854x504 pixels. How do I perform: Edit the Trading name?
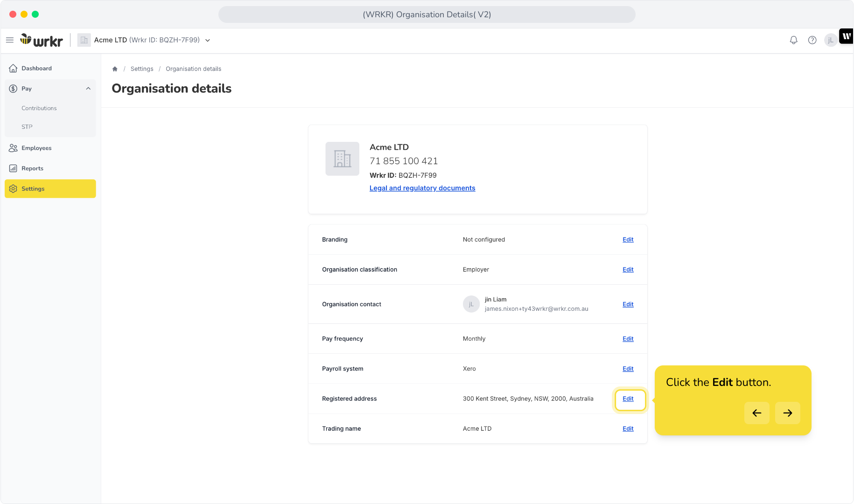click(628, 428)
